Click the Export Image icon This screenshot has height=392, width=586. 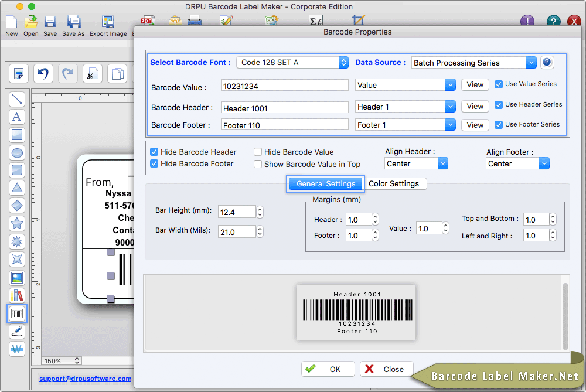point(108,22)
